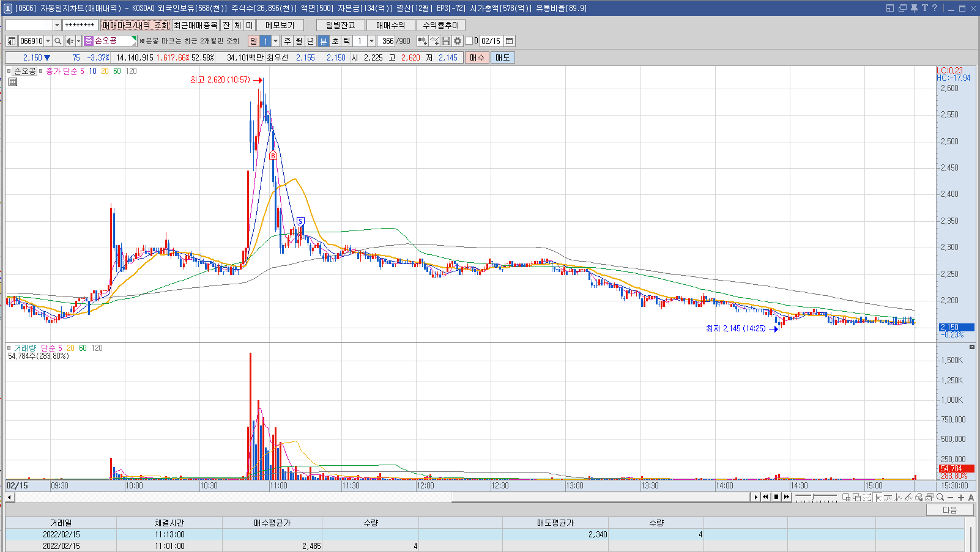Open help with the question mark icon
The height and width of the screenshot is (552, 980).
click(x=935, y=8)
